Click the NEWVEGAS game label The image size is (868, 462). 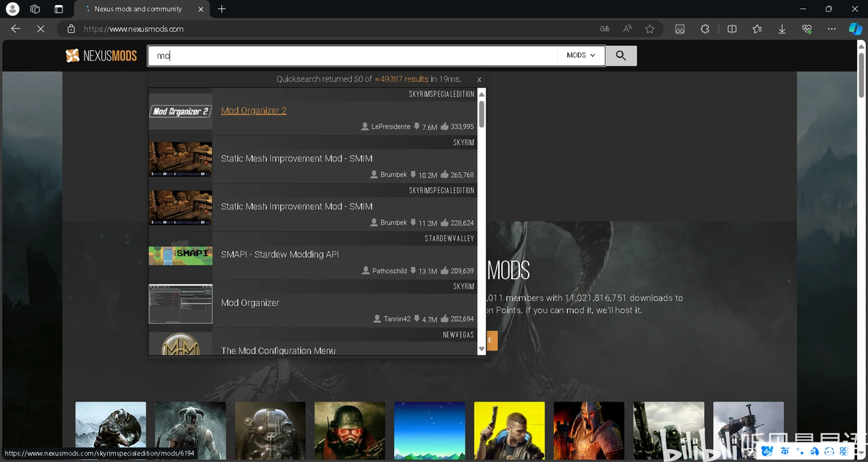459,334
